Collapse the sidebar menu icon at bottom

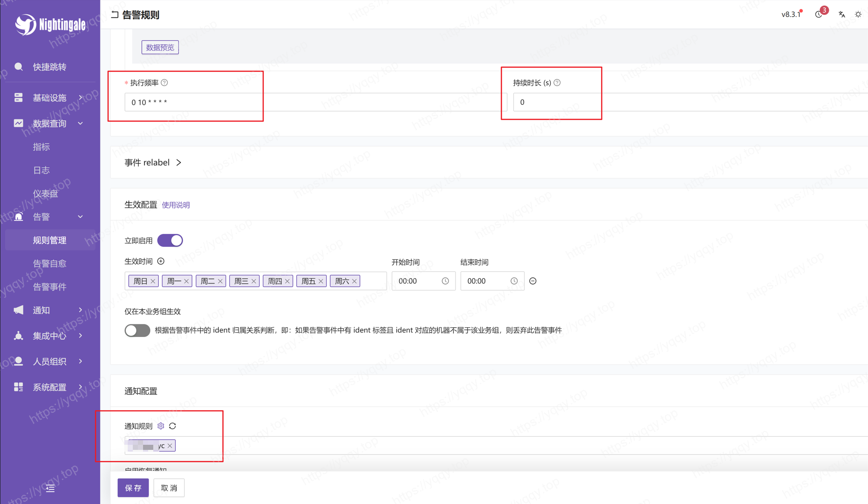(x=50, y=488)
